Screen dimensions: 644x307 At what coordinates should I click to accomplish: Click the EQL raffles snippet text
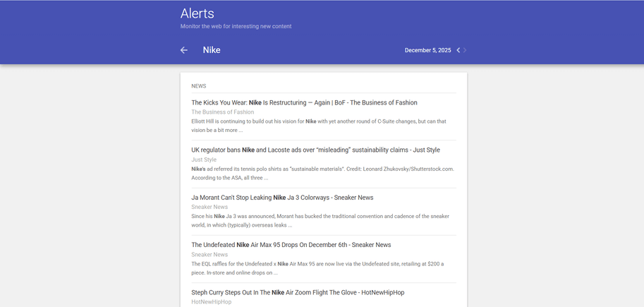coord(317,268)
